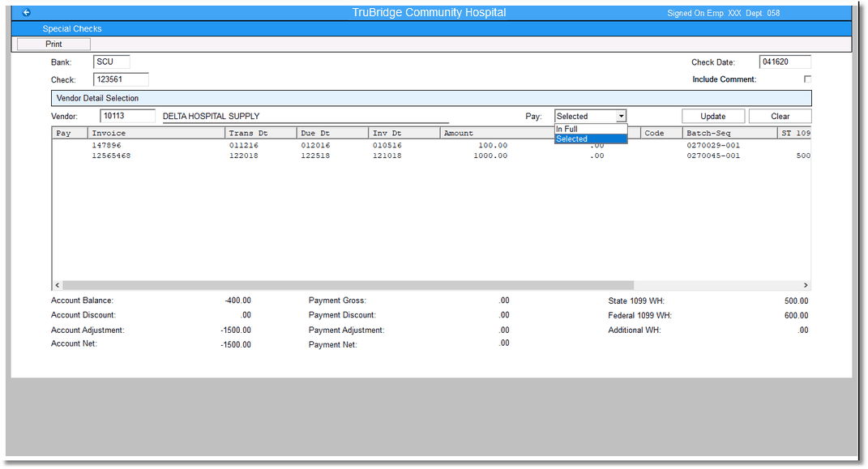Click the Vendor number field

coord(127,116)
